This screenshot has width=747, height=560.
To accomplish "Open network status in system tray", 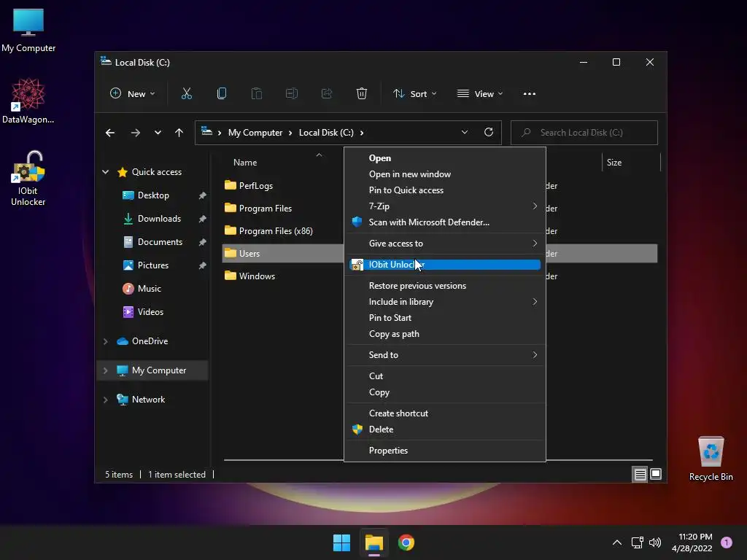I will coord(638,542).
